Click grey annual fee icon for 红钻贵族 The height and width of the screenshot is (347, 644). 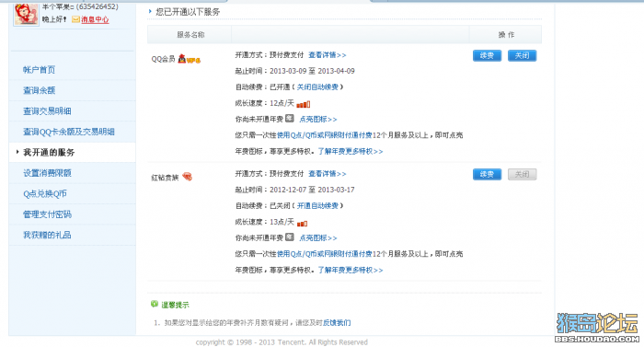290,237
